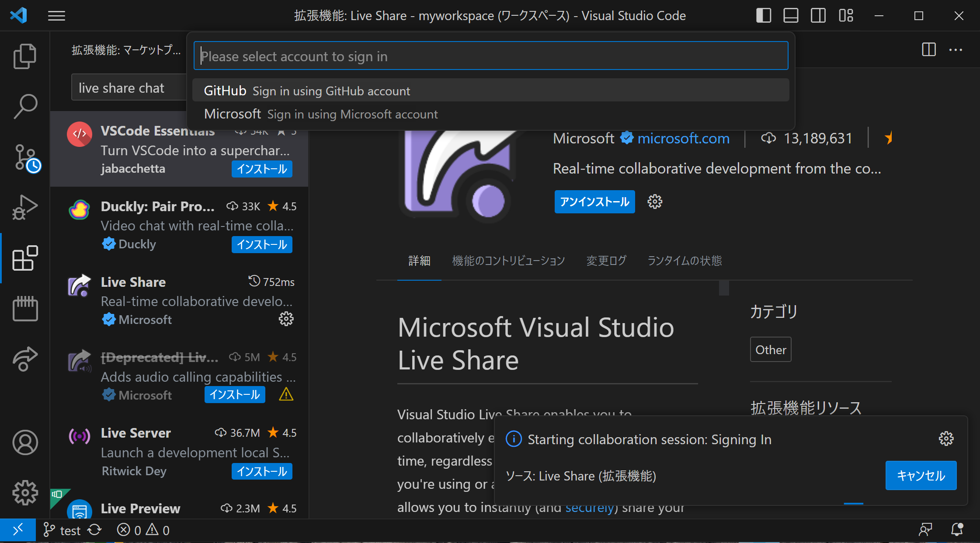Screen dimensions: 980x543
Task: Click the 13,189,631 install count
Action: 806,139
